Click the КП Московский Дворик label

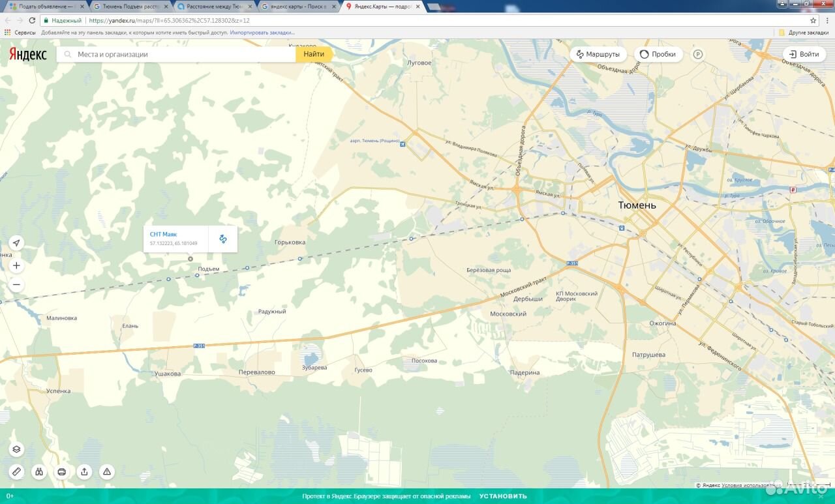pos(577,296)
